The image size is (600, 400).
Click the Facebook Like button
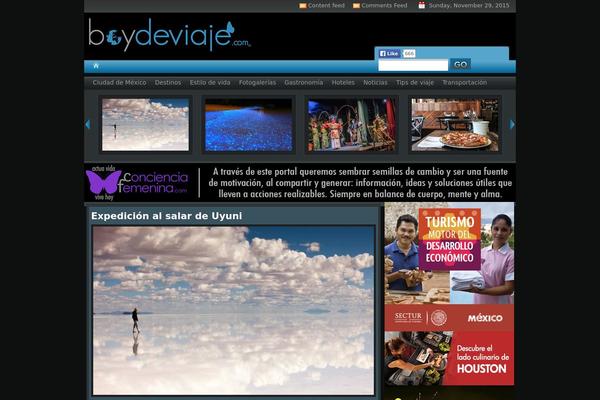point(389,54)
